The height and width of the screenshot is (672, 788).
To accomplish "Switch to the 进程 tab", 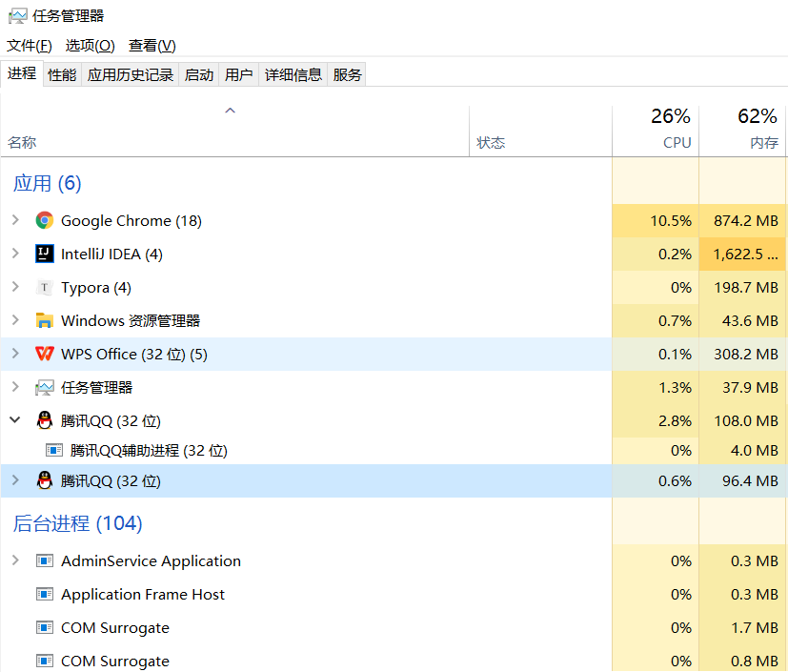I will click(x=22, y=73).
